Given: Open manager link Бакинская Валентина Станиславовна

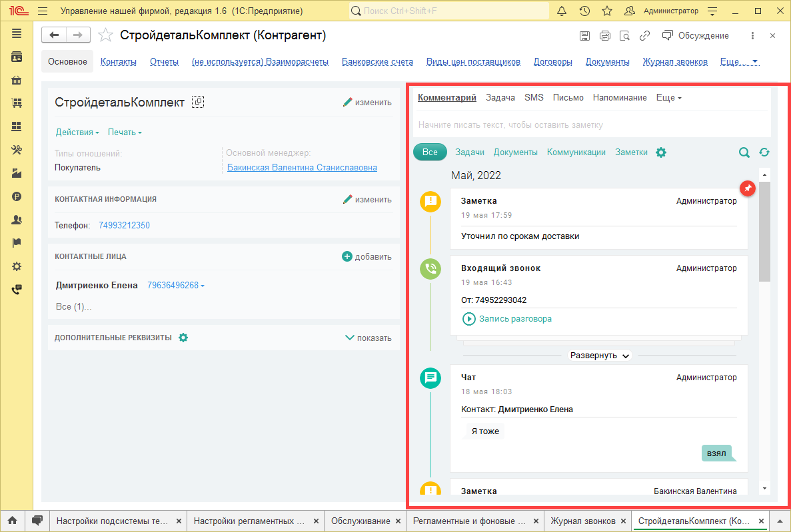Looking at the screenshot, I should pos(302,168).
